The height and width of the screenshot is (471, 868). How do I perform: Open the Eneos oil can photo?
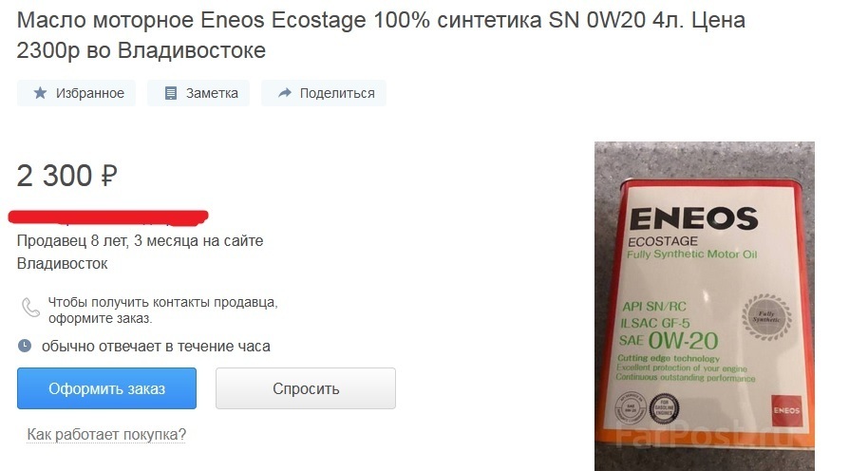704,306
